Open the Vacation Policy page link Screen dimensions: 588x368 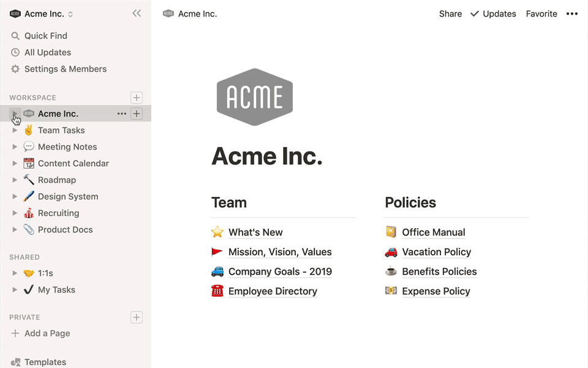[x=436, y=252]
